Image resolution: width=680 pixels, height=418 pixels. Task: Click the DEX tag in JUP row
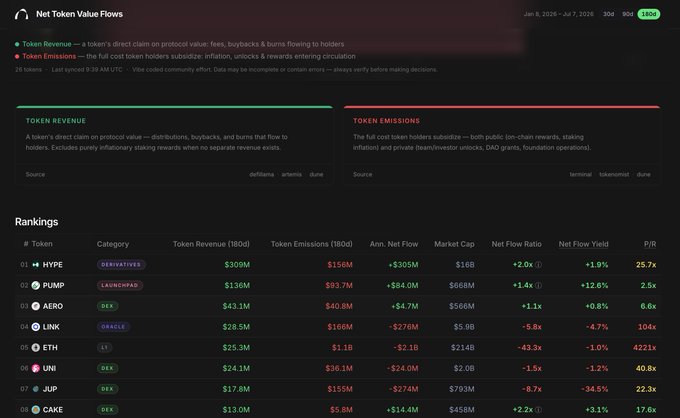[x=107, y=389]
